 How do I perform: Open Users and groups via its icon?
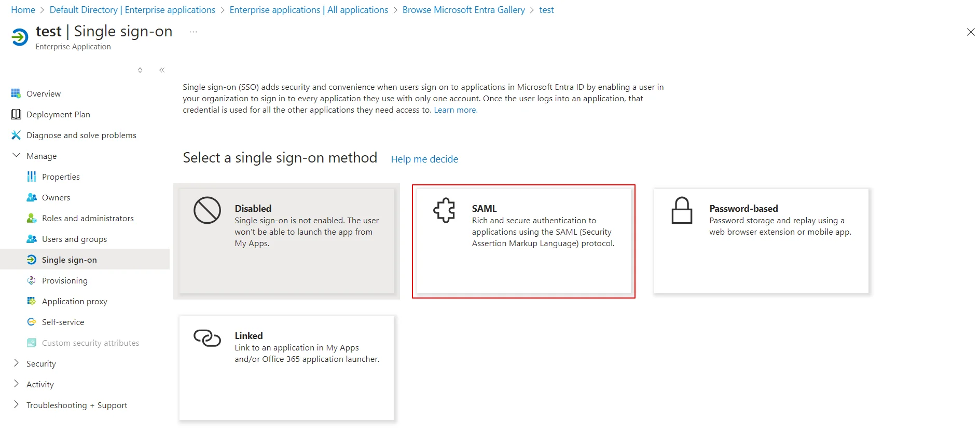pos(31,239)
